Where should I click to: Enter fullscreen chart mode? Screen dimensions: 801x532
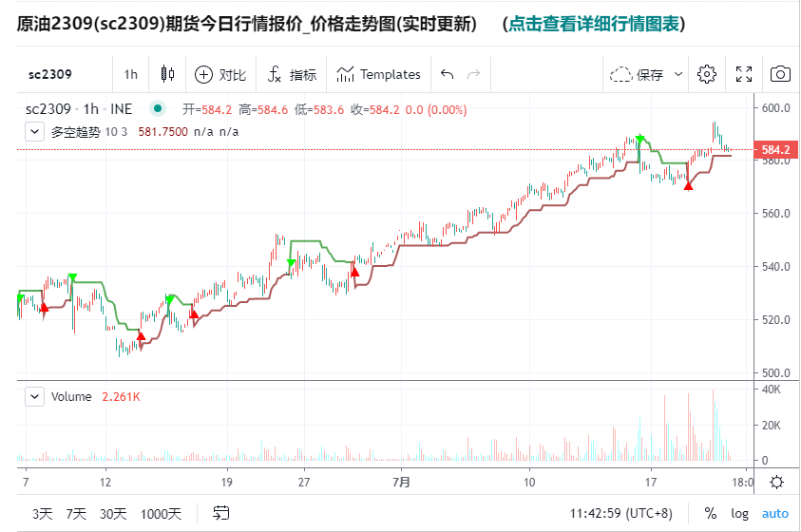click(744, 74)
